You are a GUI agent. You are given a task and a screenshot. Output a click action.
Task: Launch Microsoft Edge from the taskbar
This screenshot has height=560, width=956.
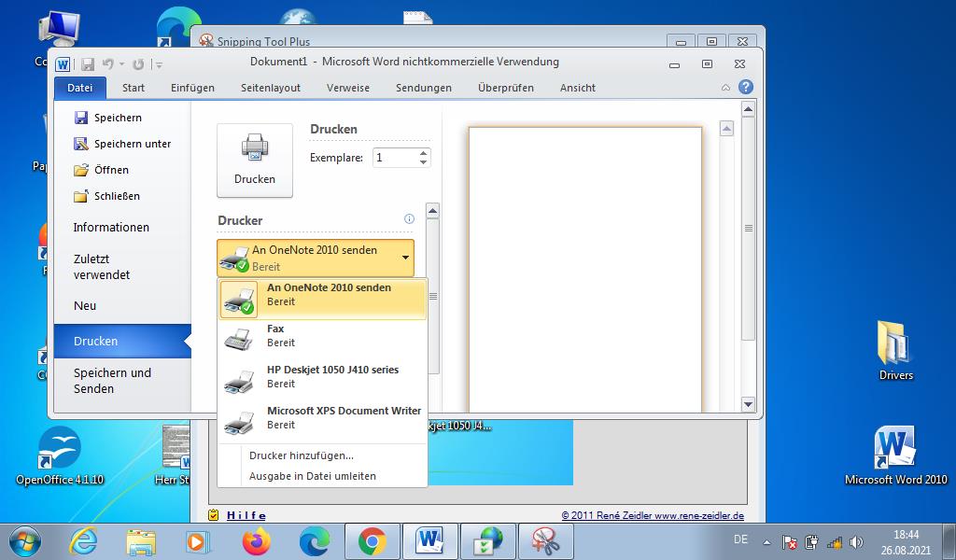tap(315, 541)
